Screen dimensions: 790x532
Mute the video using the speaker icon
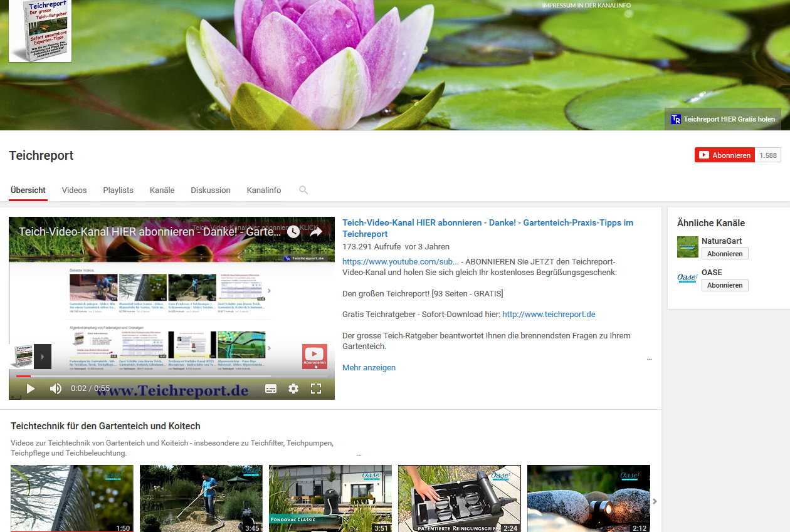pyautogui.click(x=56, y=389)
